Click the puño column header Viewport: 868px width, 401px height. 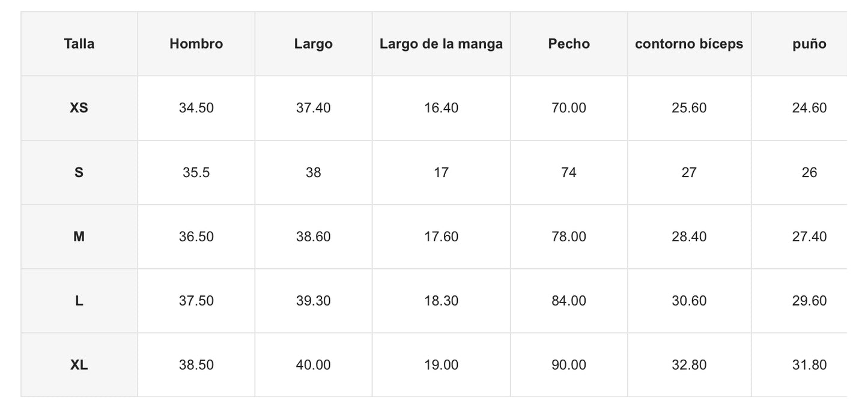click(809, 44)
